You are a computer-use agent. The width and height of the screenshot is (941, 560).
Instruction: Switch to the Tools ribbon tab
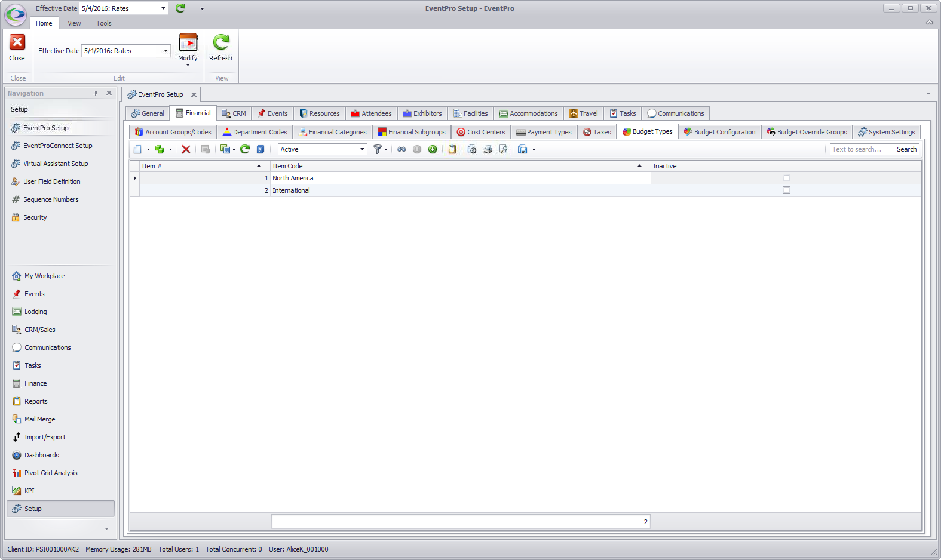104,23
